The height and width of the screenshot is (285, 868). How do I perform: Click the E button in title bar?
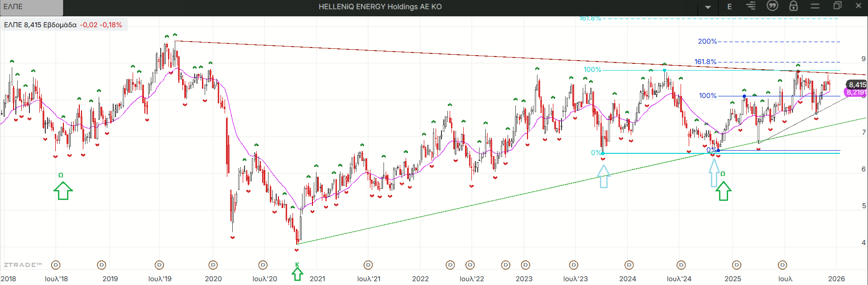pyautogui.click(x=729, y=6)
